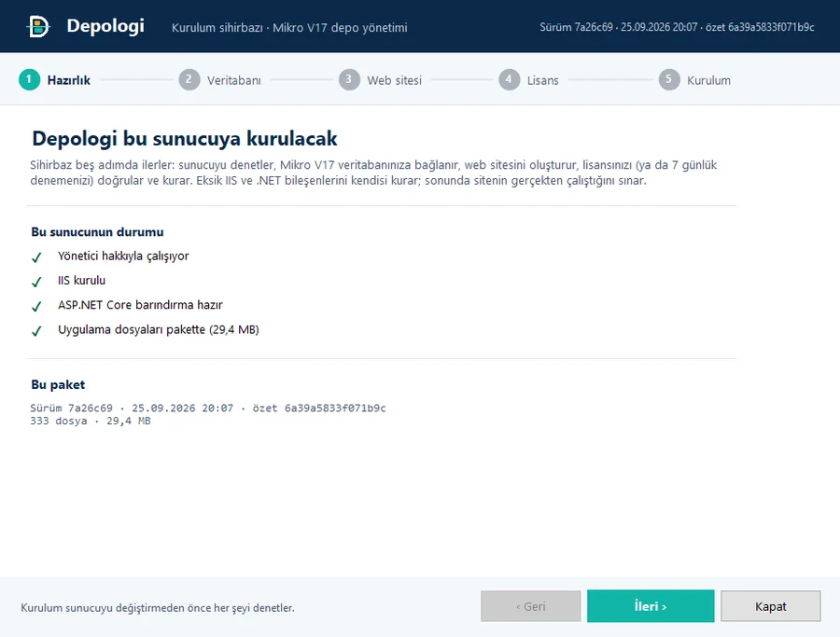Click the step 3 circle for Web sitesi
Screen dimensions: 840x637
click(349, 80)
